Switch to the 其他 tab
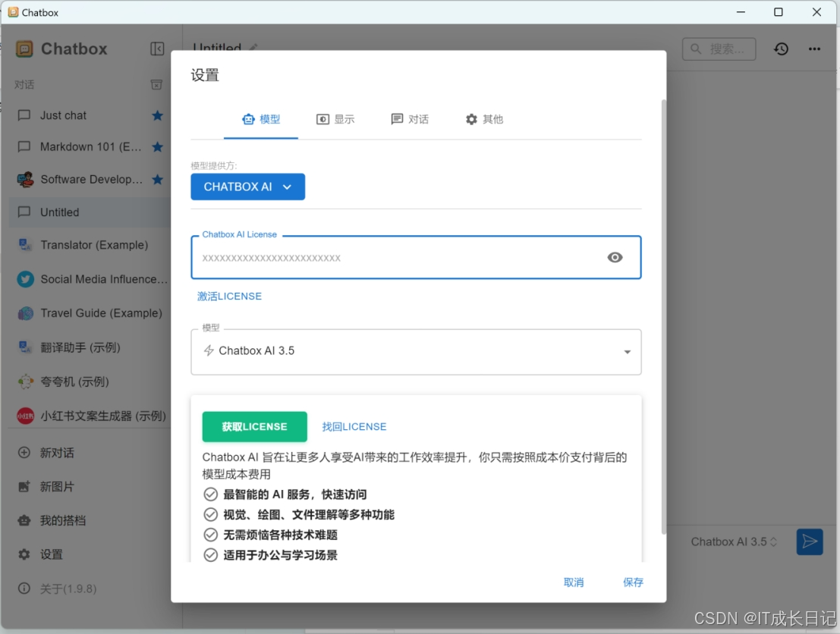This screenshot has width=840, height=634. point(484,119)
